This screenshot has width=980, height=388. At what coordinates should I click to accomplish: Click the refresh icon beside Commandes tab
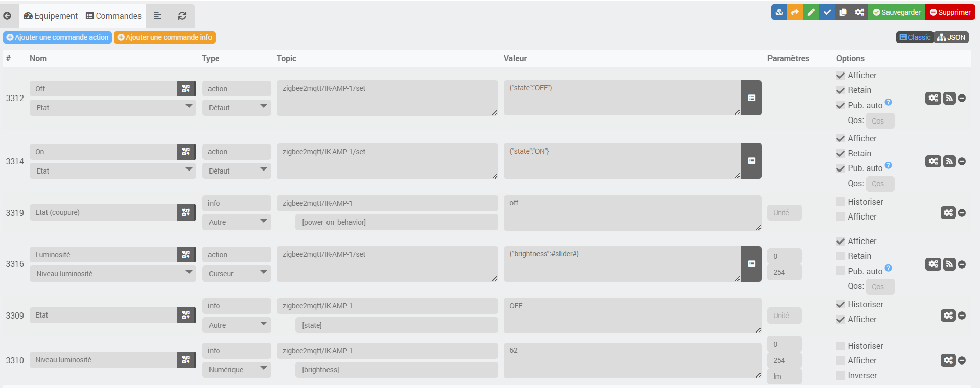[x=182, y=16]
